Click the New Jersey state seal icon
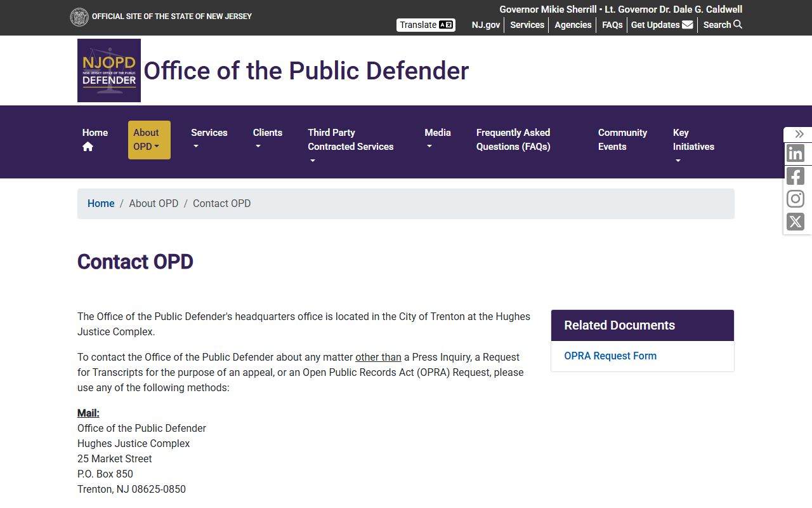The height and width of the screenshot is (508, 812). [79, 17]
